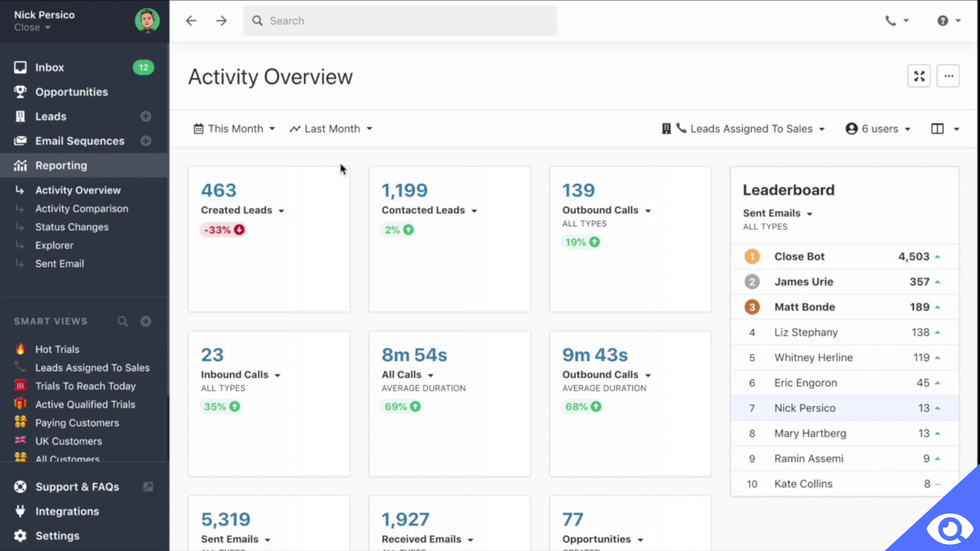The width and height of the screenshot is (980, 551).
Task: Open the Last Month comparison dropdown
Action: [x=331, y=129]
